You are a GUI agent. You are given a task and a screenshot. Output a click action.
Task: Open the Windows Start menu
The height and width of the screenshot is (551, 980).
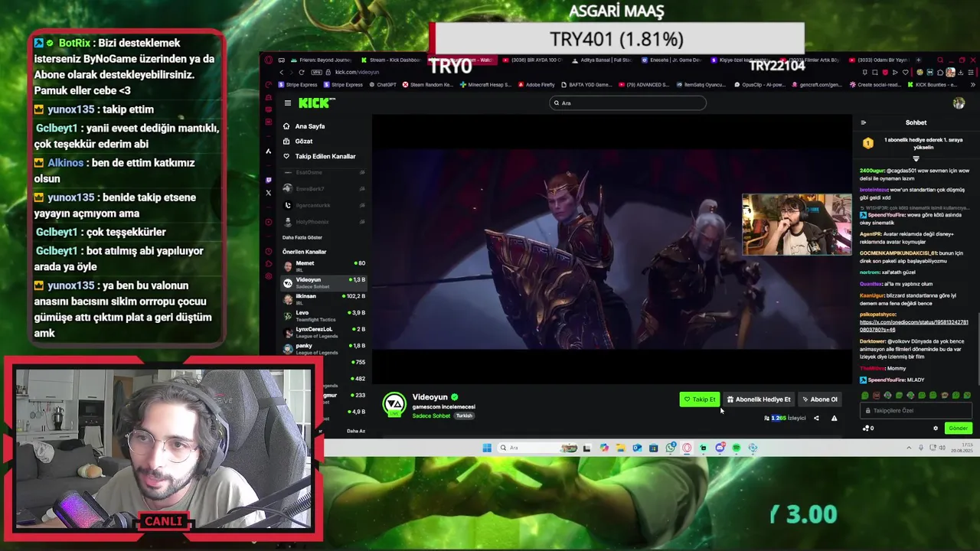[x=487, y=448]
